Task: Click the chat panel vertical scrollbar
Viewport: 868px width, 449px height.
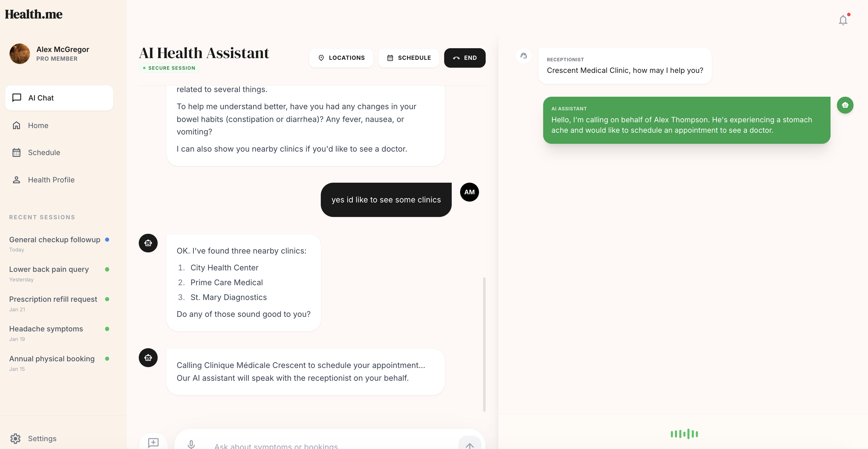Action: [484, 344]
